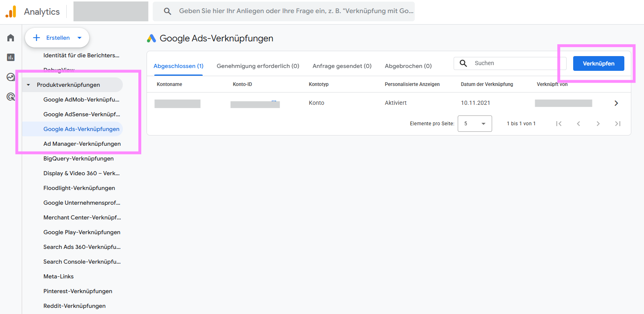Click the Konto cell in table row

(x=316, y=103)
